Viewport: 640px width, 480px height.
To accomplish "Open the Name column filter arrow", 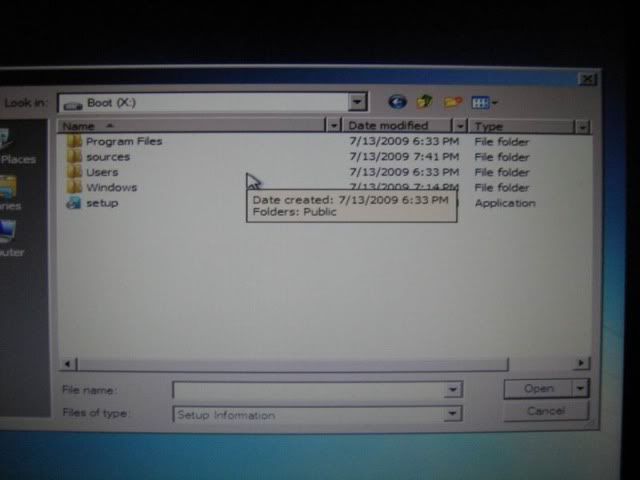I will click(333, 126).
